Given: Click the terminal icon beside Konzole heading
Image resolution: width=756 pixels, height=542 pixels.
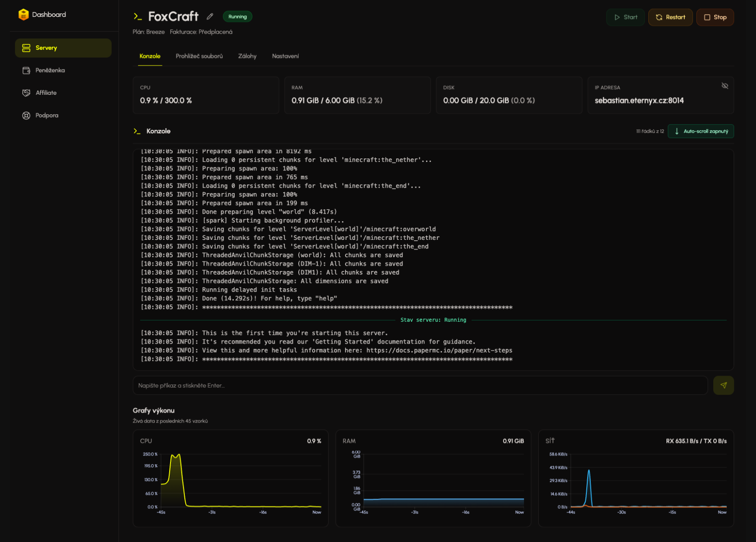Looking at the screenshot, I should [137, 131].
